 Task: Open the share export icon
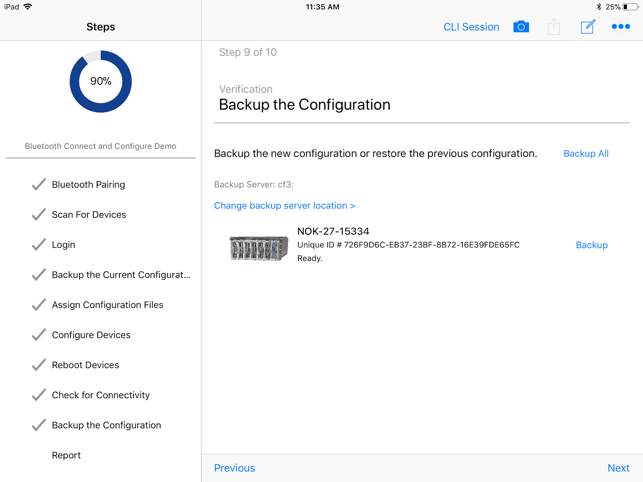tap(554, 27)
